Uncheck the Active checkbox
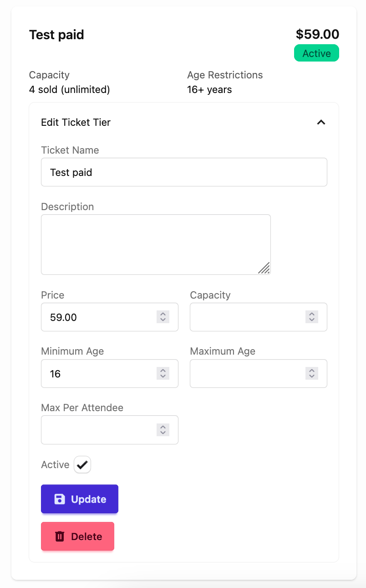 (x=82, y=465)
